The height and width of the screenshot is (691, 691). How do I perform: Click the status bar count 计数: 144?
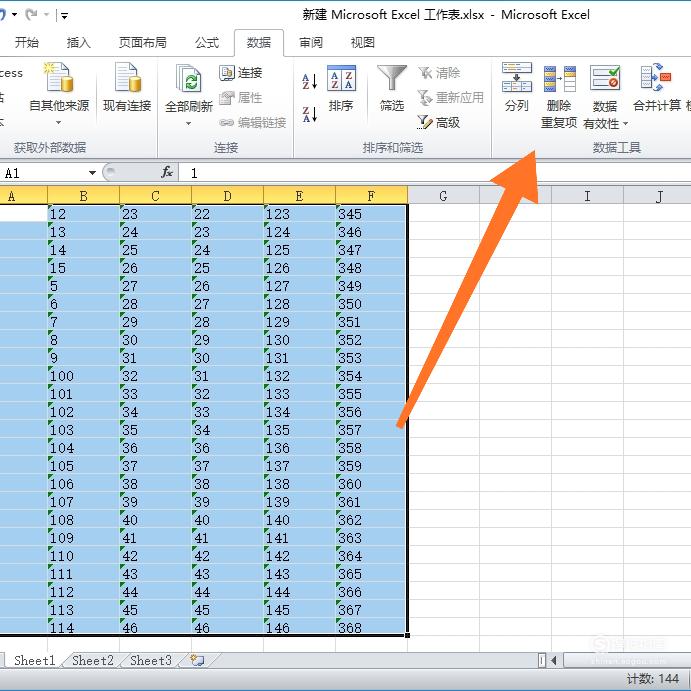click(653, 679)
